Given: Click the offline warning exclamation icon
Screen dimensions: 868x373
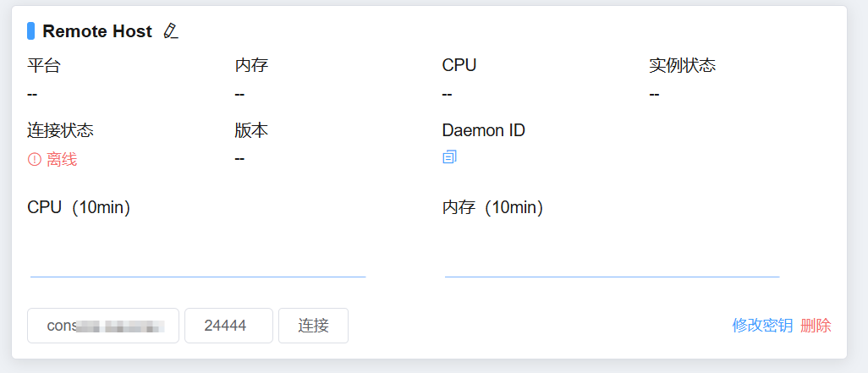Looking at the screenshot, I should click(x=35, y=160).
